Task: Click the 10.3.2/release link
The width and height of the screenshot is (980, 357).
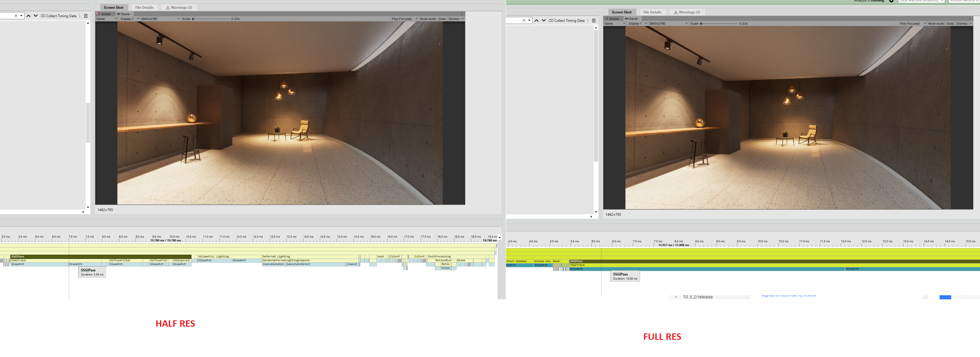Action: [x=697, y=297]
